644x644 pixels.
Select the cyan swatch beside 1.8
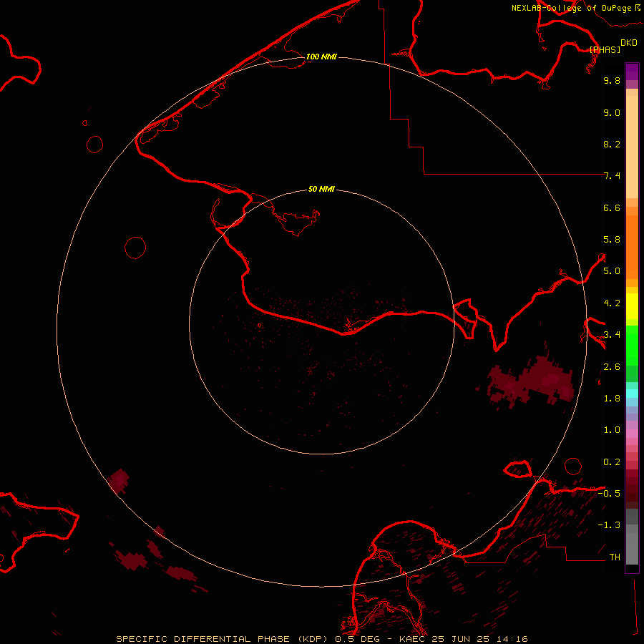[x=632, y=394]
